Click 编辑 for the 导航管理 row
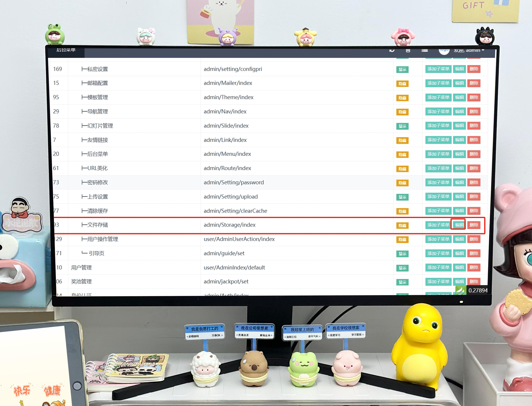The width and height of the screenshot is (532, 406). click(x=459, y=112)
